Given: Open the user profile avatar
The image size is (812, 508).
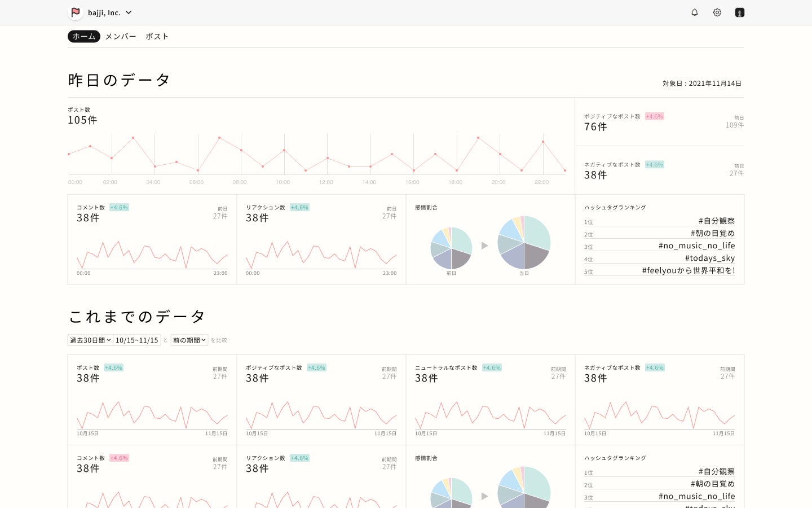Looking at the screenshot, I should [740, 12].
